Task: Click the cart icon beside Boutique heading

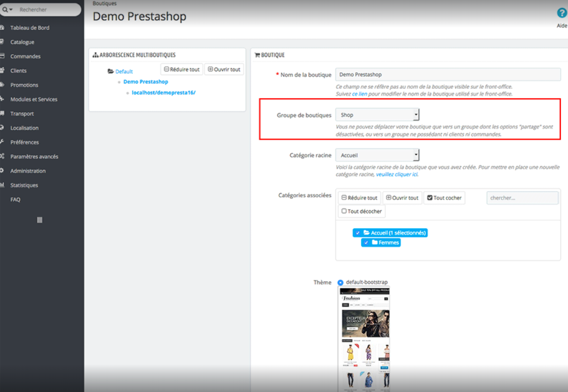Action: click(257, 55)
